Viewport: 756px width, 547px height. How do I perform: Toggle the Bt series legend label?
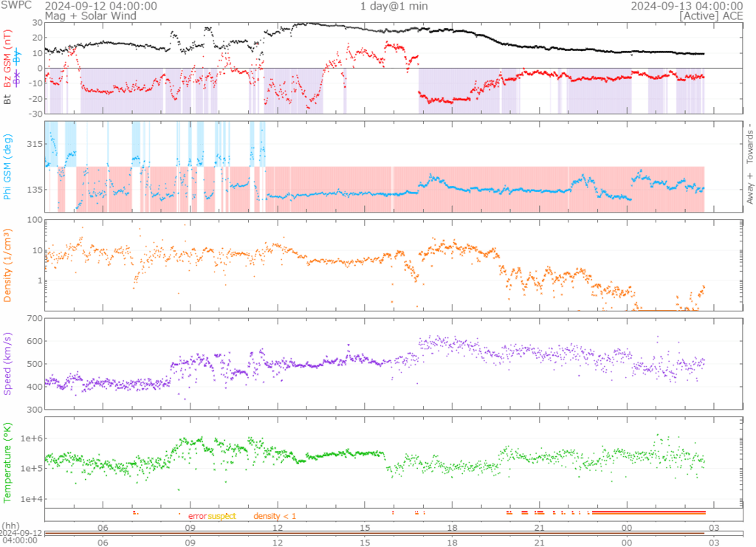8,98
